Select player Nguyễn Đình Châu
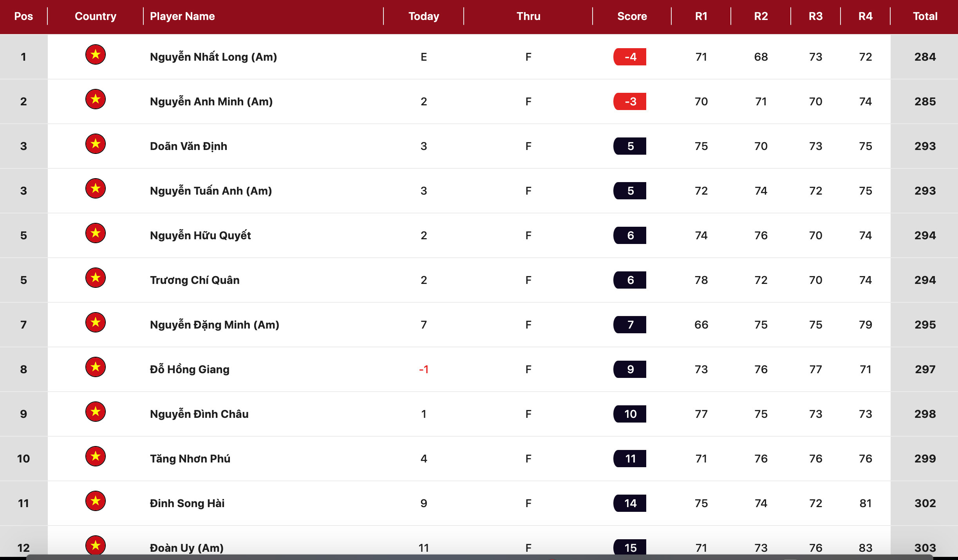Screen dimensions: 958x560 (x=199, y=414)
